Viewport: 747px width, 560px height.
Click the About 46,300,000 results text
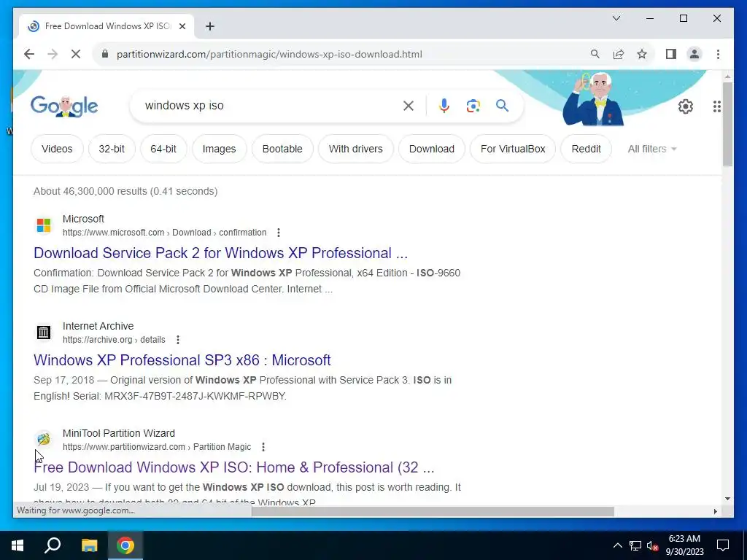click(x=125, y=192)
